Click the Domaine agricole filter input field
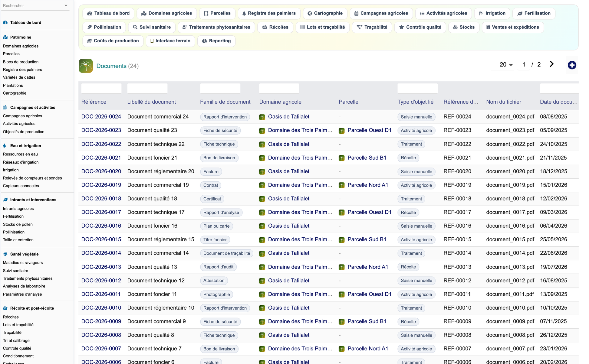Image resolution: width=589 pixels, height=364 pixels. [279, 88]
